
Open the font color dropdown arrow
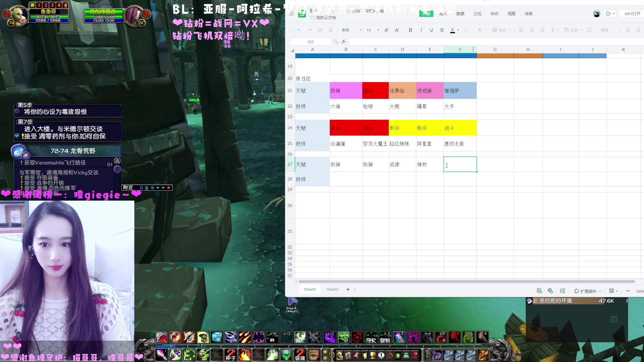point(458,30)
